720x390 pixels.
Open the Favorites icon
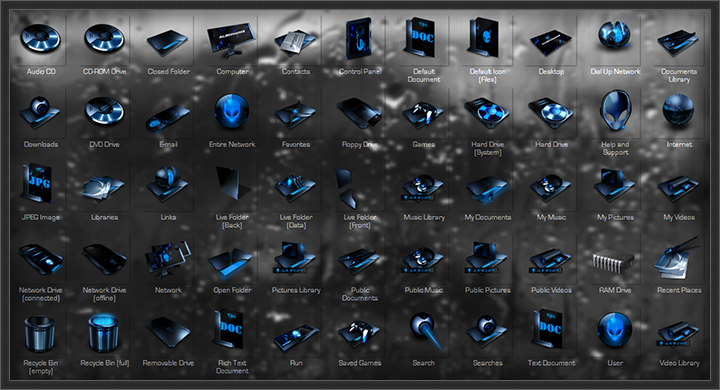coord(296,115)
